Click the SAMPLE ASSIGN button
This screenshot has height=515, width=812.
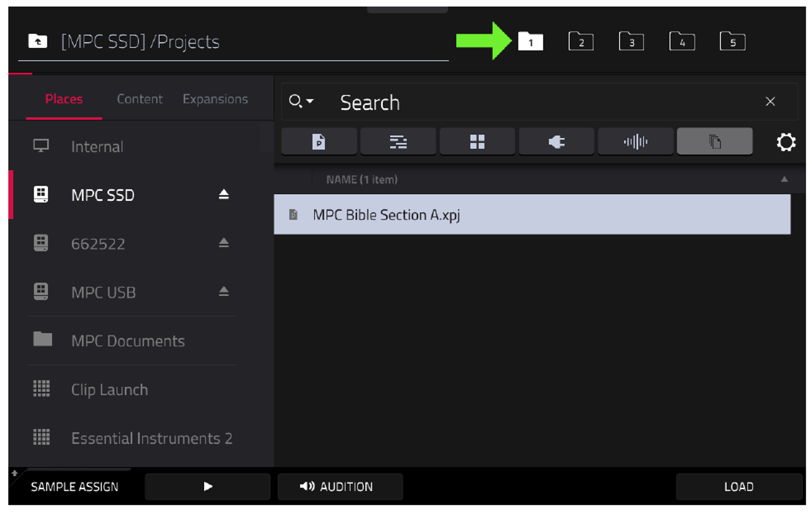coord(74,487)
